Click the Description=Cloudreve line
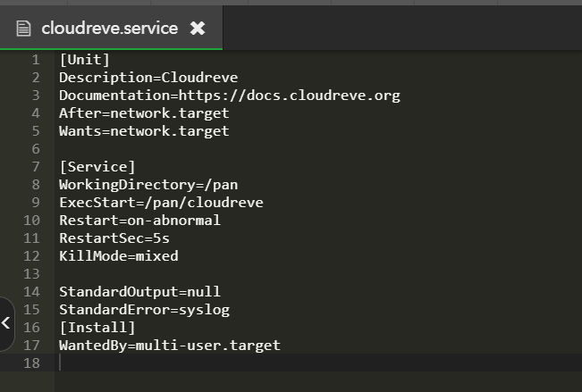Image resolution: width=582 pixels, height=392 pixels. tap(148, 78)
